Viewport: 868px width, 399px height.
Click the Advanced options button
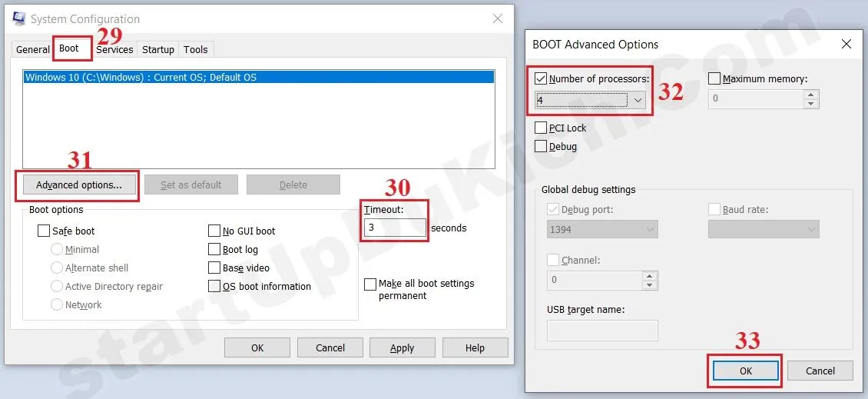[79, 185]
